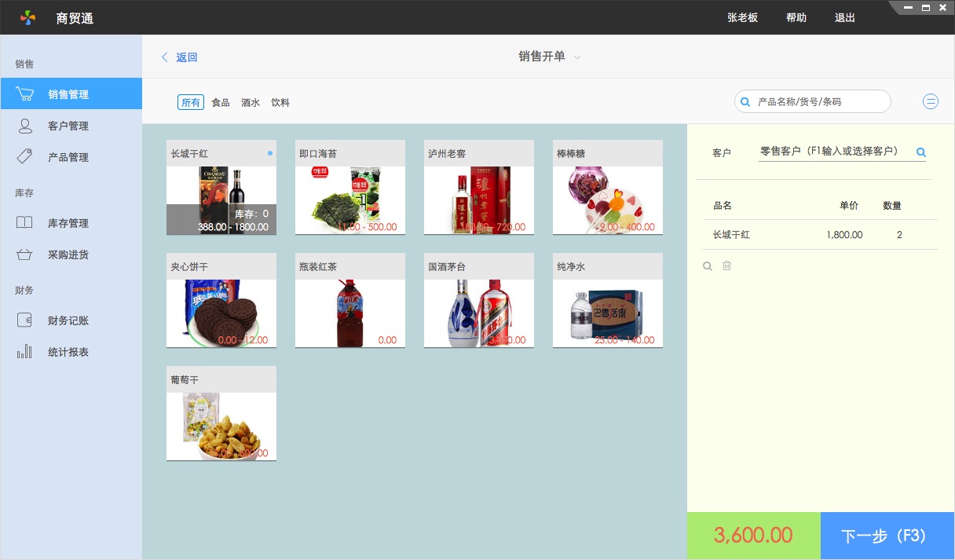Open 客户管理 via the person icon

[24, 126]
